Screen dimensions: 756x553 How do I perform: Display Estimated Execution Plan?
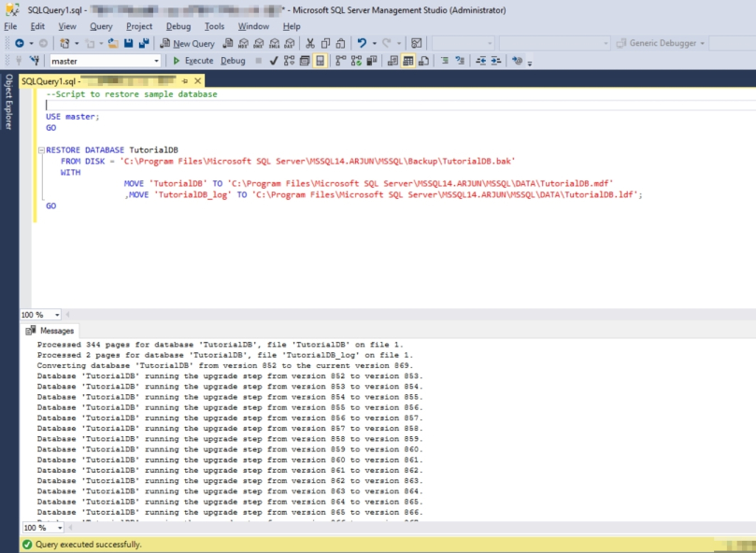pyautogui.click(x=289, y=61)
